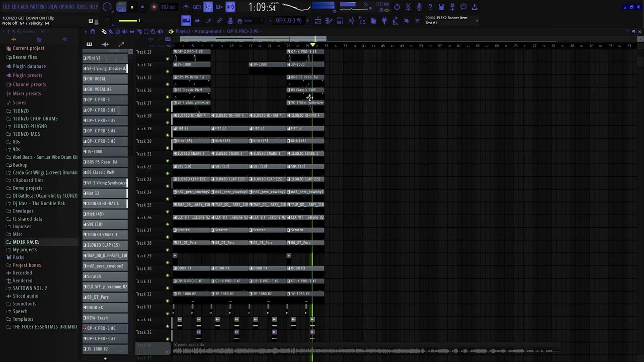Image resolution: width=644 pixels, height=362 pixels.
Task: Toggle mute on Track 18
Action: [x=168, y=122]
